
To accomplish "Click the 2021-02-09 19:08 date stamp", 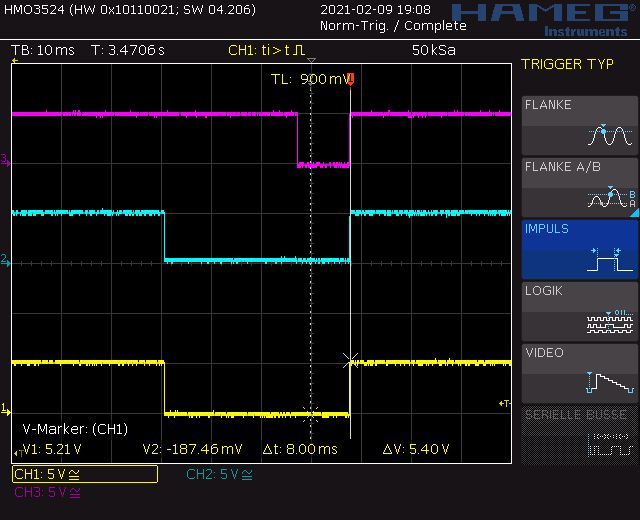I will [375, 9].
